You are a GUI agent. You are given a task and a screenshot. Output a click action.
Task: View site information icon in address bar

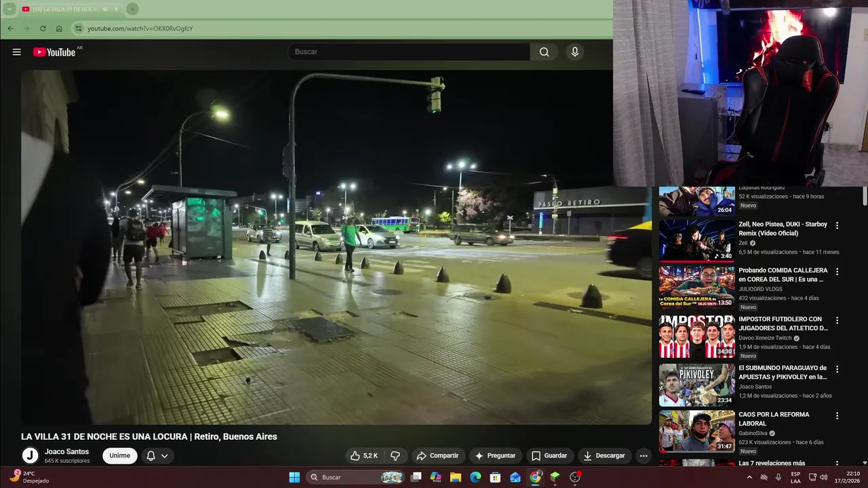79,28
